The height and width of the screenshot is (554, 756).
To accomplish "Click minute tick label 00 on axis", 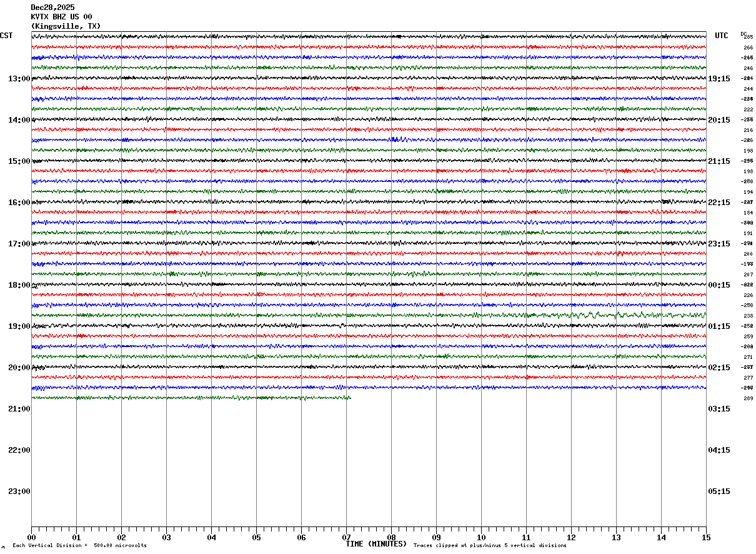I will 31,537.
